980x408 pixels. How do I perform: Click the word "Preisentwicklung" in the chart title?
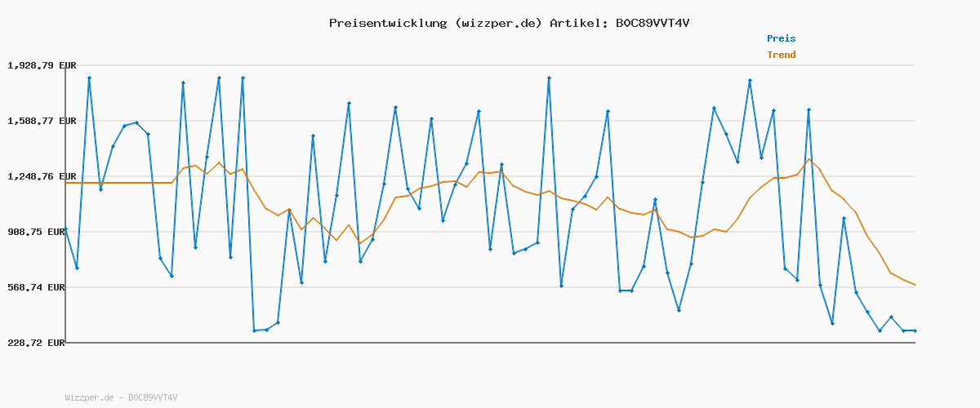point(388,23)
